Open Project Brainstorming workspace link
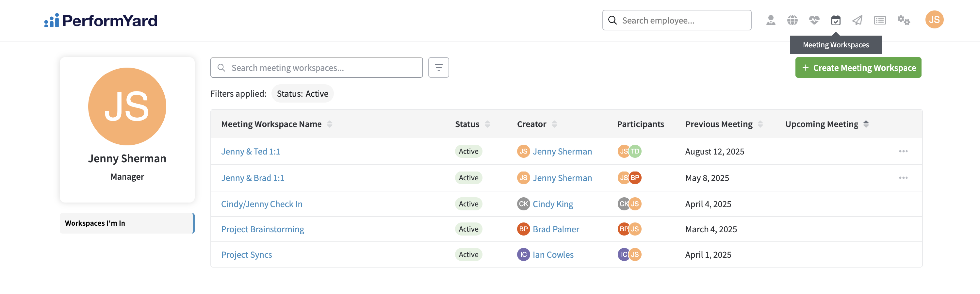 [x=263, y=229]
